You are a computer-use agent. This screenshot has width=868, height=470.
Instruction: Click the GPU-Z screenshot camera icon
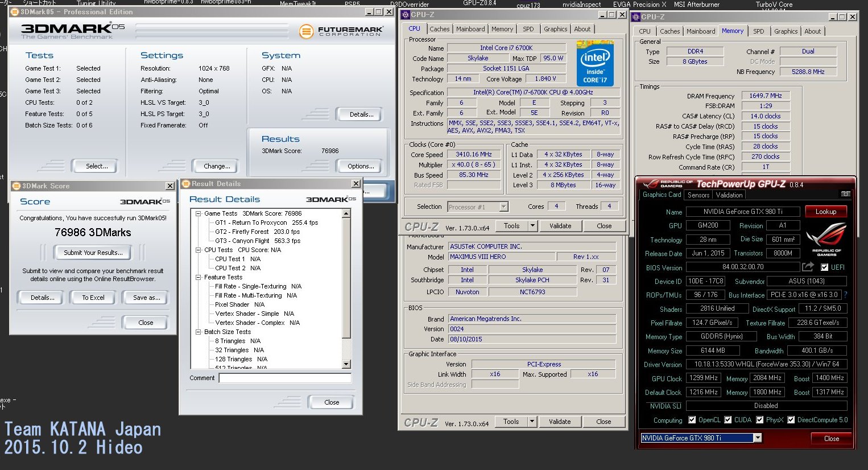[846, 195]
